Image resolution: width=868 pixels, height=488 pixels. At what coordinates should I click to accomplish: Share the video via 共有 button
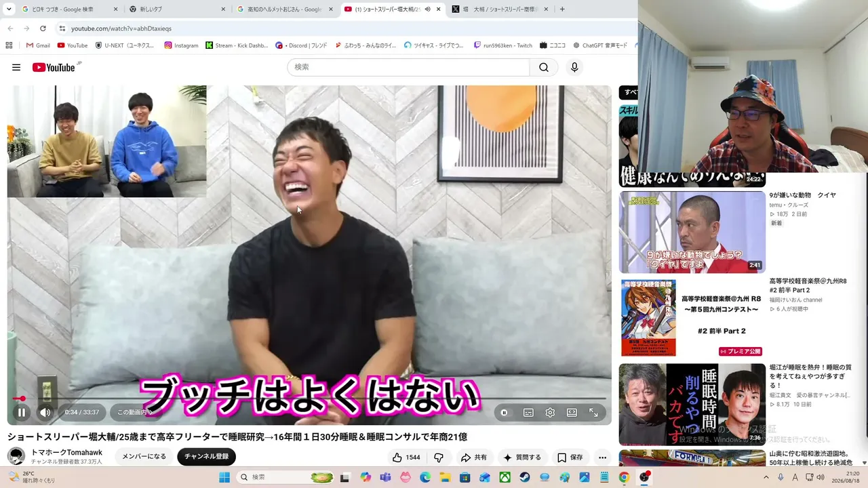point(473,457)
